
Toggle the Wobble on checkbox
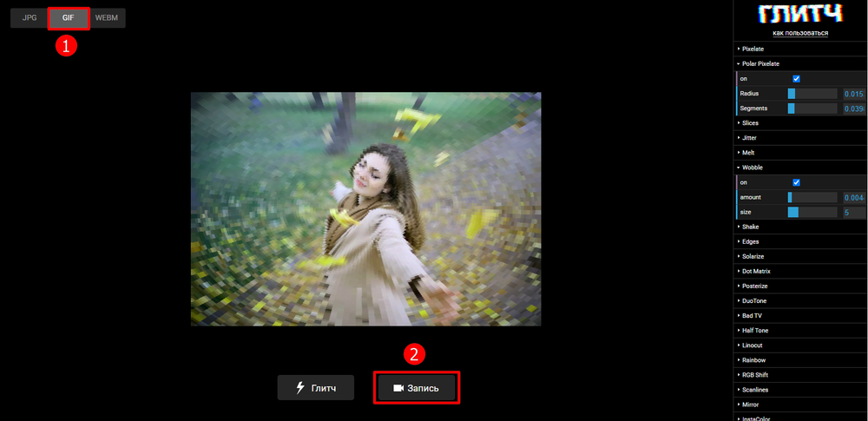click(x=796, y=182)
